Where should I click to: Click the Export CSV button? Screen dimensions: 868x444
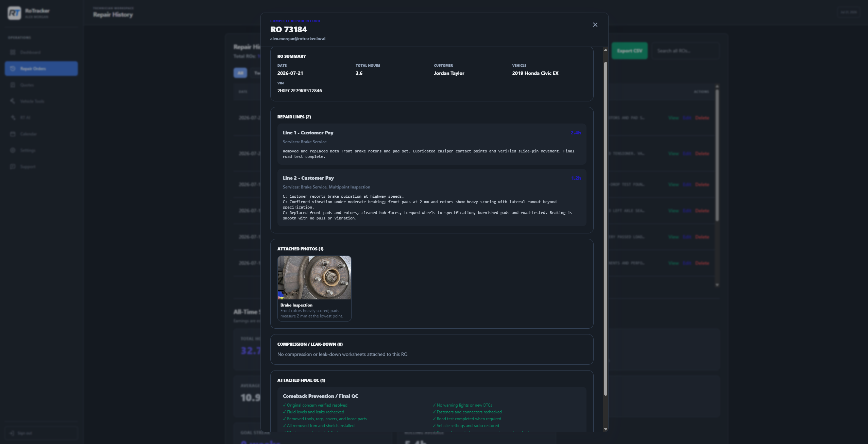click(x=630, y=51)
